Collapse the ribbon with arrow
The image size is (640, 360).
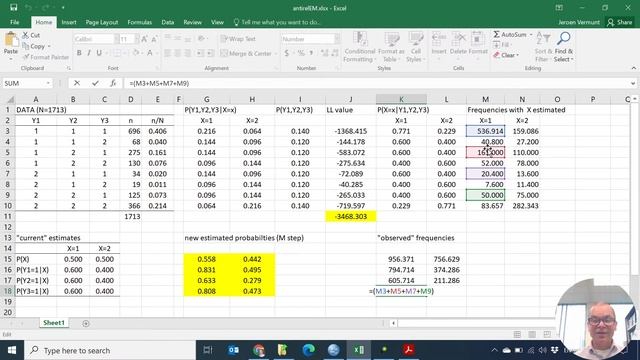(633, 68)
